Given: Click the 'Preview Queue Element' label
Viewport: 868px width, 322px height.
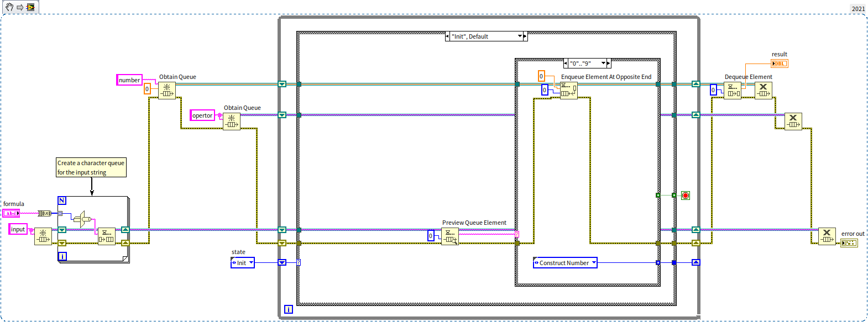Looking at the screenshot, I should [474, 223].
